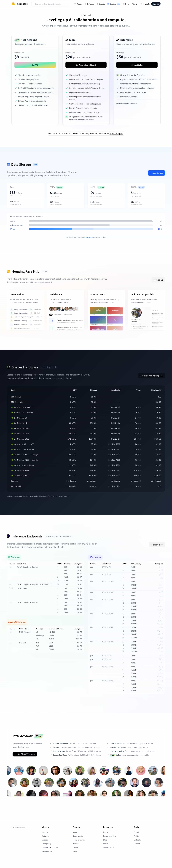The height and width of the screenshot is (868, 172).
Task: Select the Accelerator instances tab label
Action: (x=17, y=622)
